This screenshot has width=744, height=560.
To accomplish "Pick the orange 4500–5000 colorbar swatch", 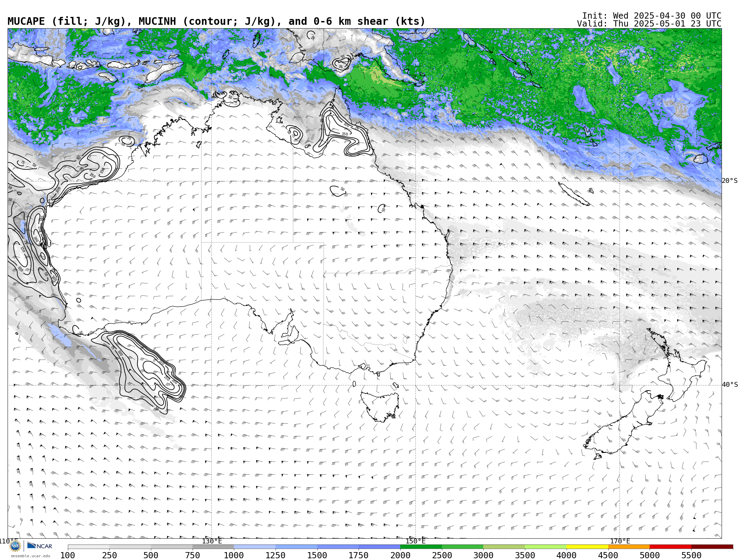I will point(629,547).
